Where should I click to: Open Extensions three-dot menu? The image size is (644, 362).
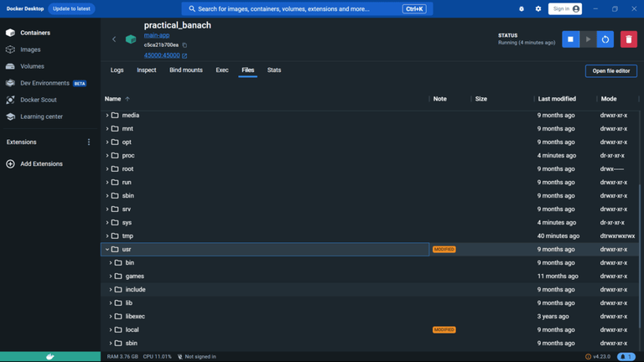pyautogui.click(x=89, y=142)
